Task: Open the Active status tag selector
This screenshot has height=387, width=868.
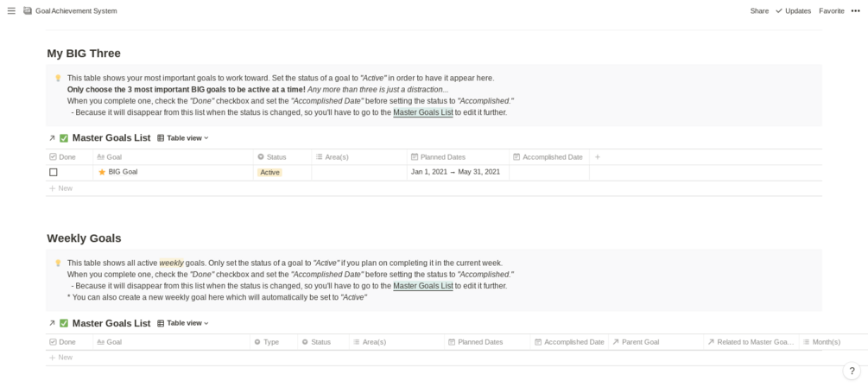Action: point(270,173)
